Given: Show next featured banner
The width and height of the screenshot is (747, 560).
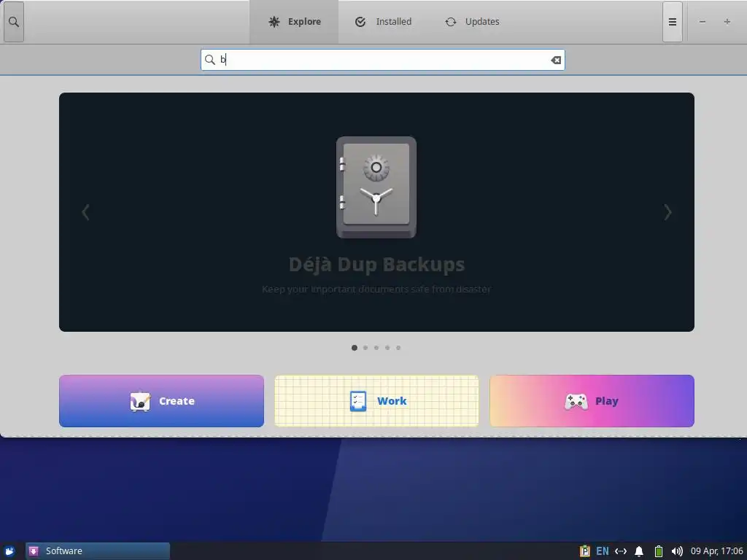Looking at the screenshot, I should pyautogui.click(x=667, y=212).
